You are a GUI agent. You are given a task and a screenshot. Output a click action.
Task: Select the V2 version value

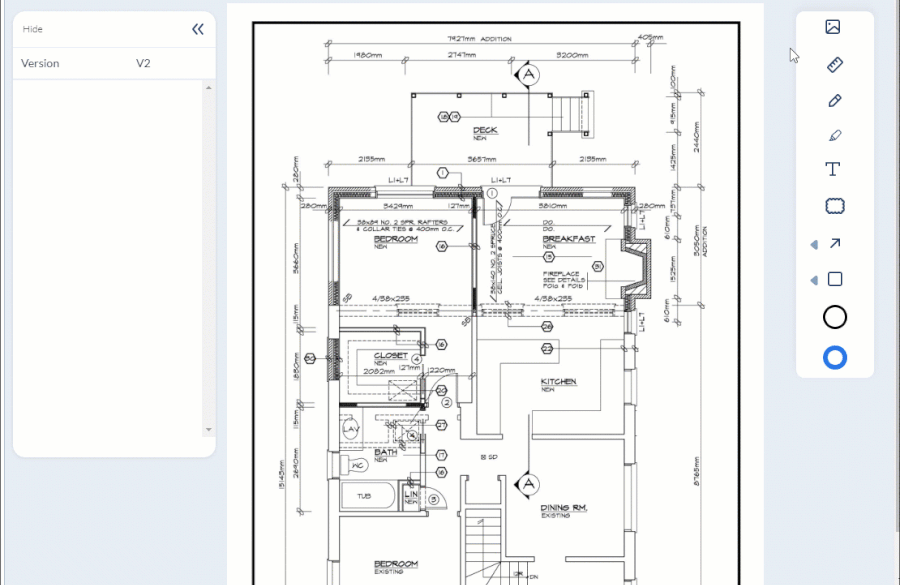(143, 63)
